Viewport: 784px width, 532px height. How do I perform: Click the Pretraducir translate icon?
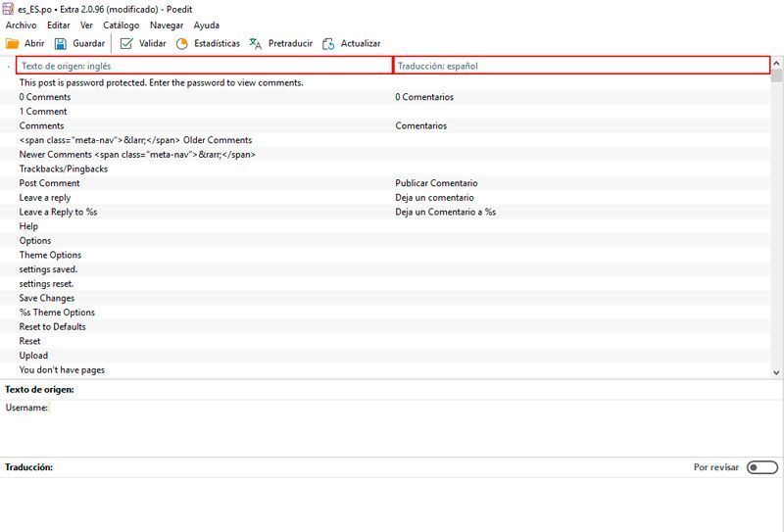[256, 43]
